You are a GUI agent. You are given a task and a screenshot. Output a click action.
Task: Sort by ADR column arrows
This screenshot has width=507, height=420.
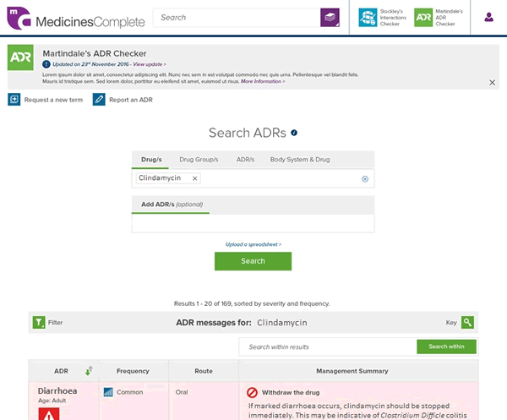[x=89, y=370]
